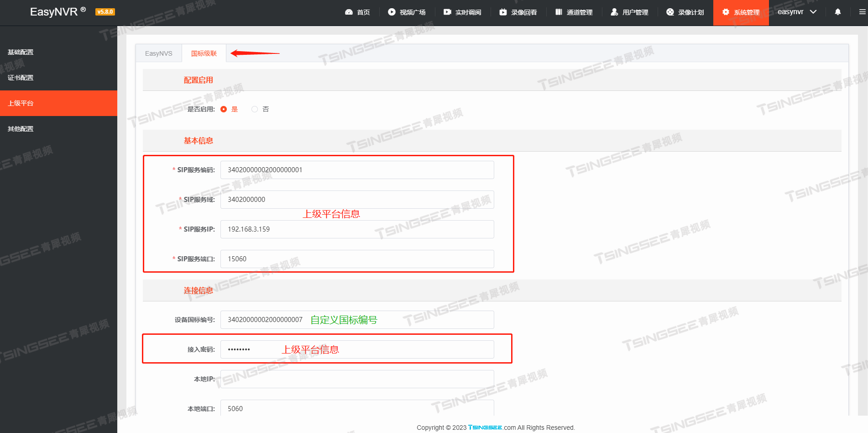Image resolution: width=868 pixels, height=433 pixels.
Task: Open 录像回看 in top navigation
Action: click(x=518, y=12)
